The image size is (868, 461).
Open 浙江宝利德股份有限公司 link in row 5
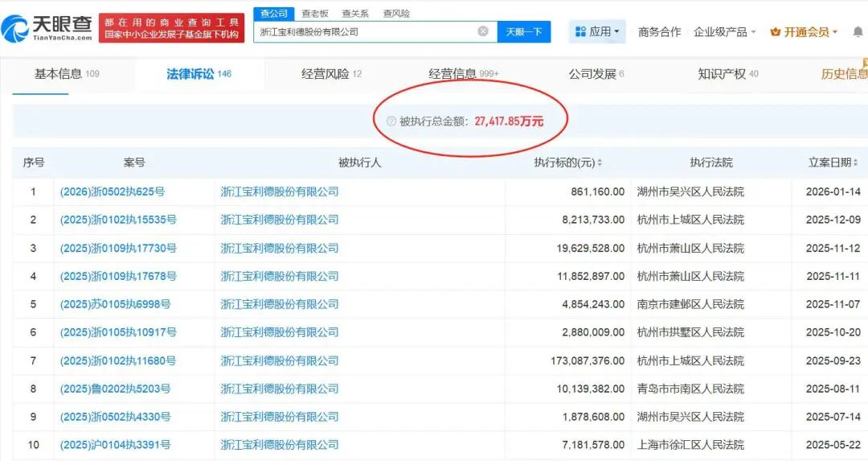pyautogui.click(x=280, y=304)
